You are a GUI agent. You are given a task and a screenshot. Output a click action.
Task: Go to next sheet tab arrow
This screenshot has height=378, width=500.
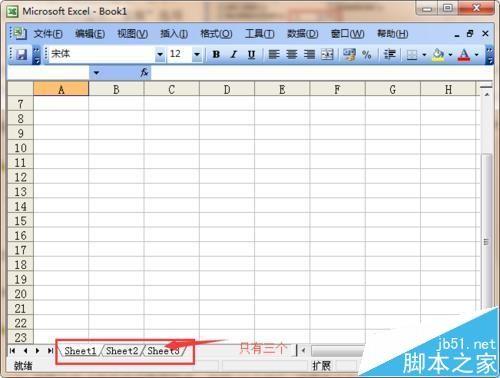point(37,351)
